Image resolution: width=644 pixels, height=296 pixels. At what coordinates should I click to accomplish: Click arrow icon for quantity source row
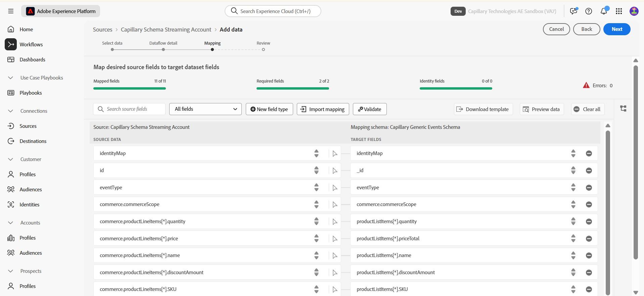pos(335,222)
